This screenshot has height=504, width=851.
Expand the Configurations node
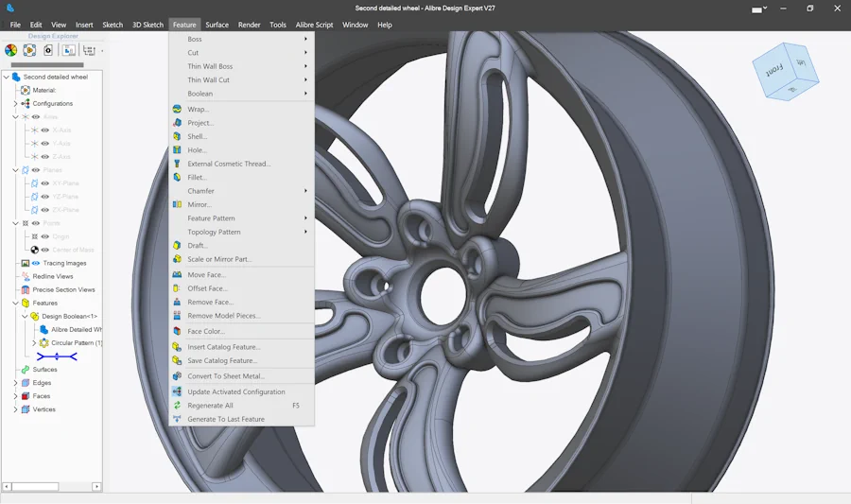pyautogui.click(x=15, y=104)
